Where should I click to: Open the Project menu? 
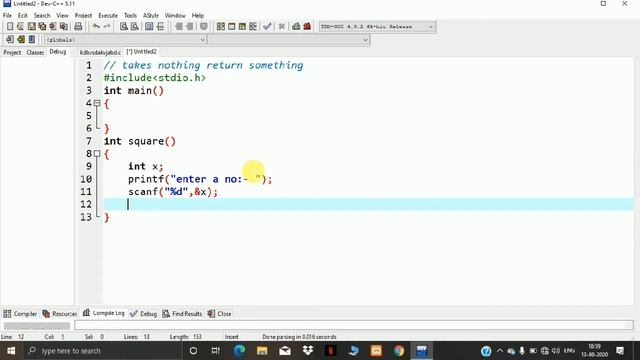pos(83,16)
